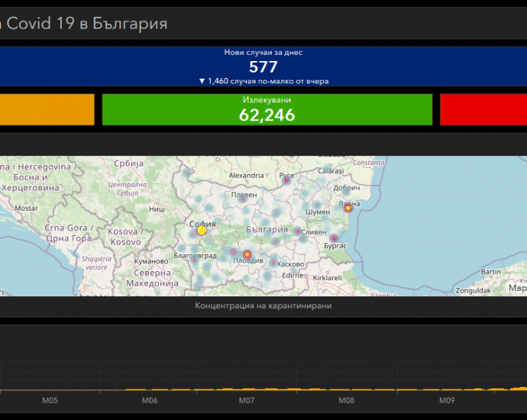Click the 'Mostar' label on map
Screen dimensions: 527x420
click(x=26, y=208)
